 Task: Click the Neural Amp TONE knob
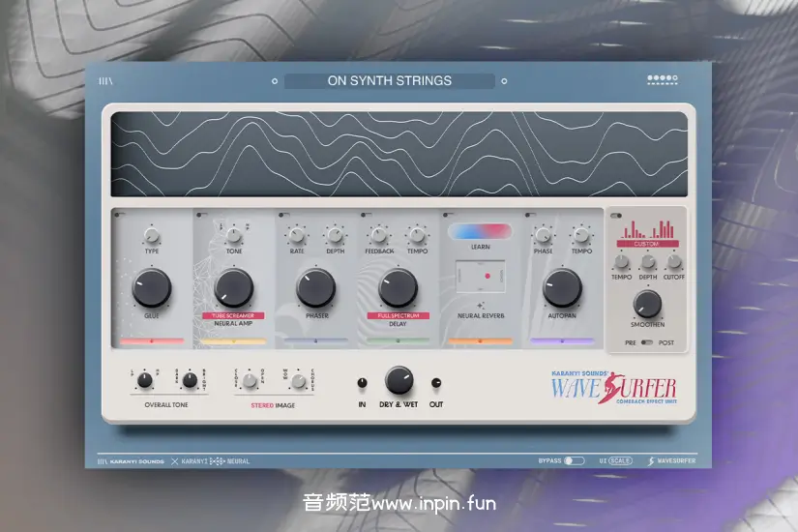(x=234, y=235)
